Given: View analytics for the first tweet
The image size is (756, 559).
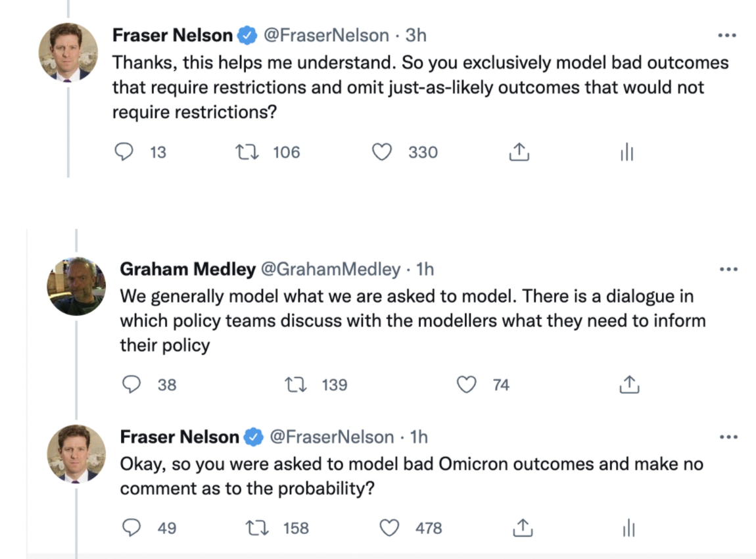Looking at the screenshot, I should (x=626, y=153).
